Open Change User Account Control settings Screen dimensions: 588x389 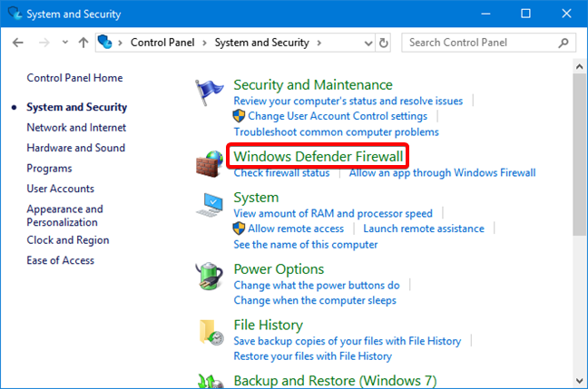[x=338, y=116]
